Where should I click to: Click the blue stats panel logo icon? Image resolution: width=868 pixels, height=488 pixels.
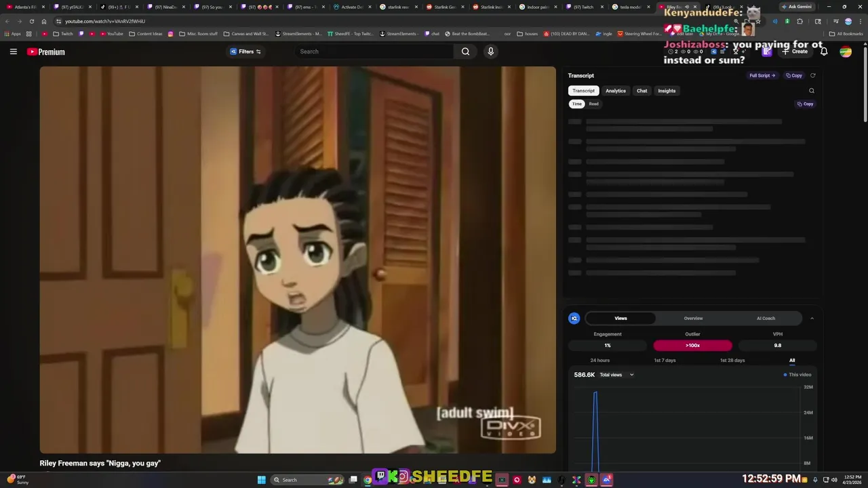574,318
